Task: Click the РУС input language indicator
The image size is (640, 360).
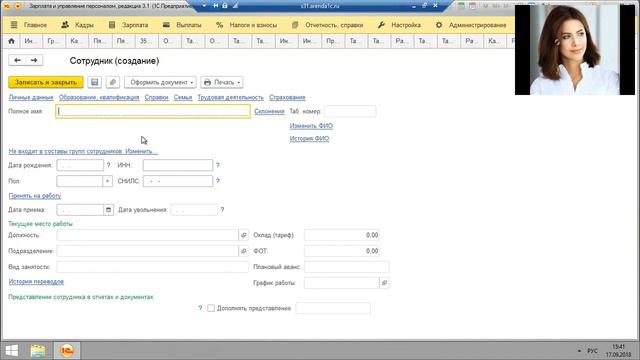Action: [x=592, y=351]
